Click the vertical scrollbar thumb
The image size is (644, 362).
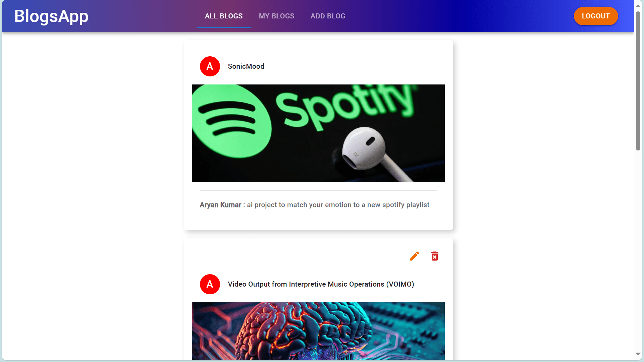(638, 80)
